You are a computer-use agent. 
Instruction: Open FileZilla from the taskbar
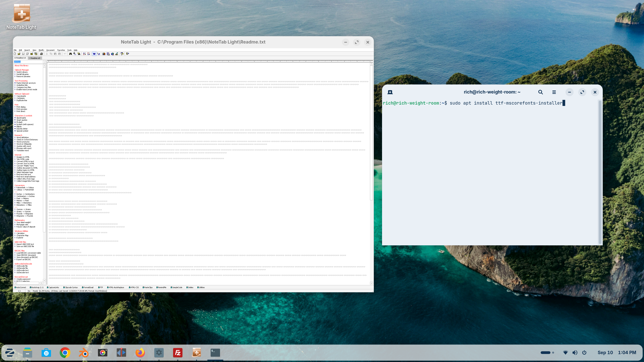178,353
